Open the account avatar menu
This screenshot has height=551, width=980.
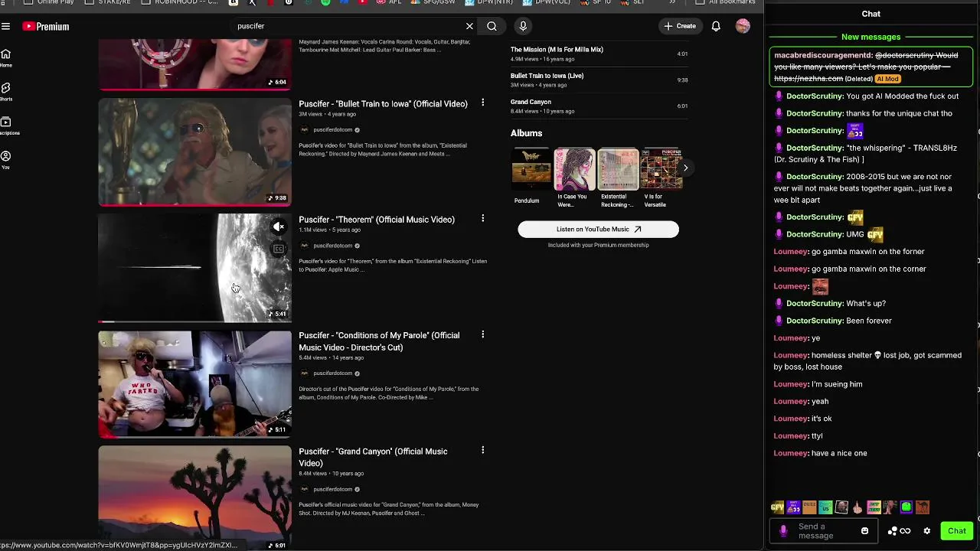click(743, 26)
